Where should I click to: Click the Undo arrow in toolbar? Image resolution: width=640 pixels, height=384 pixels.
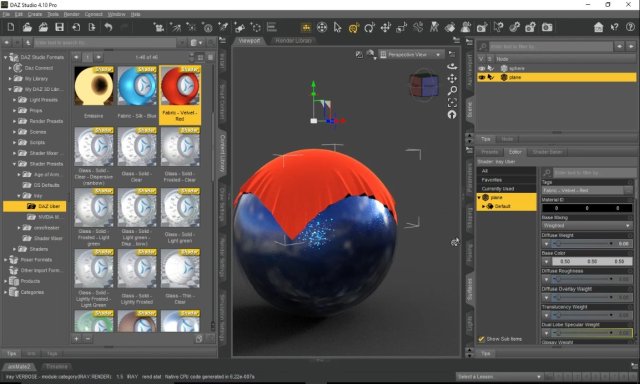[x=108, y=27]
